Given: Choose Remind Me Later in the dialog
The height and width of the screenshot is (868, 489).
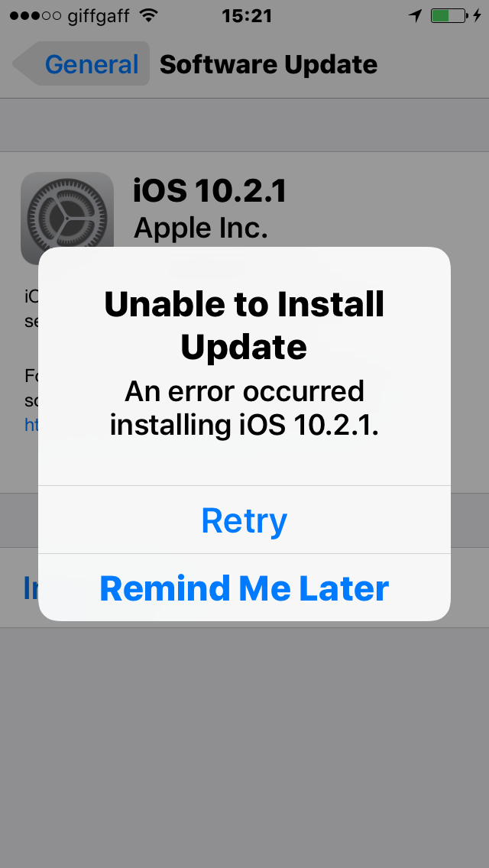Looking at the screenshot, I should (x=244, y=588).
